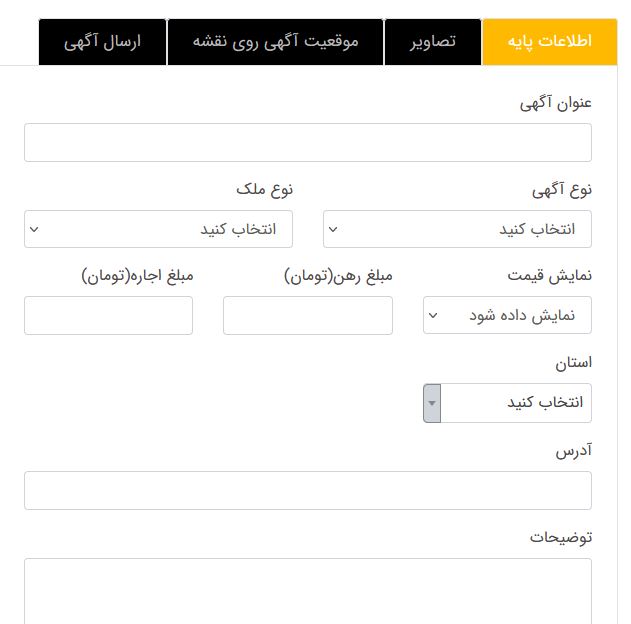
Task: Open the موقعیت آگهی روی نقشه tab
Action: coord(276,41)
